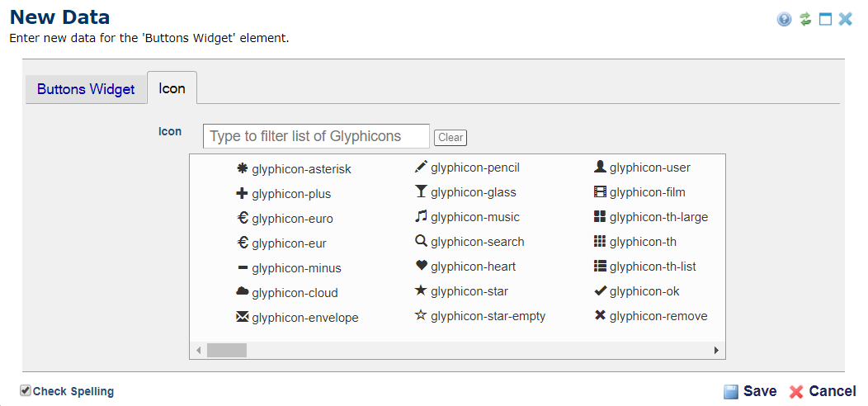868x406 pixels.
Task: Choose the glyphicon-film icon
Action: 639,192
